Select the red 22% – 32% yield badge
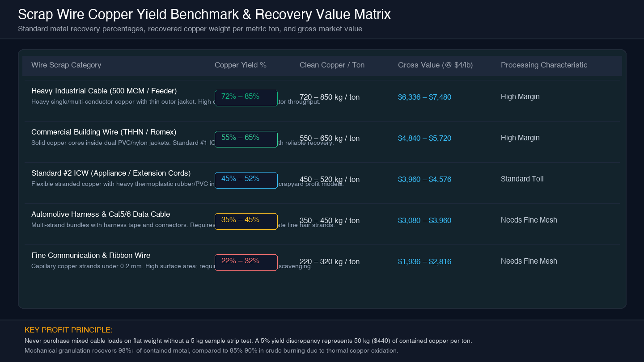 [246, 263]
